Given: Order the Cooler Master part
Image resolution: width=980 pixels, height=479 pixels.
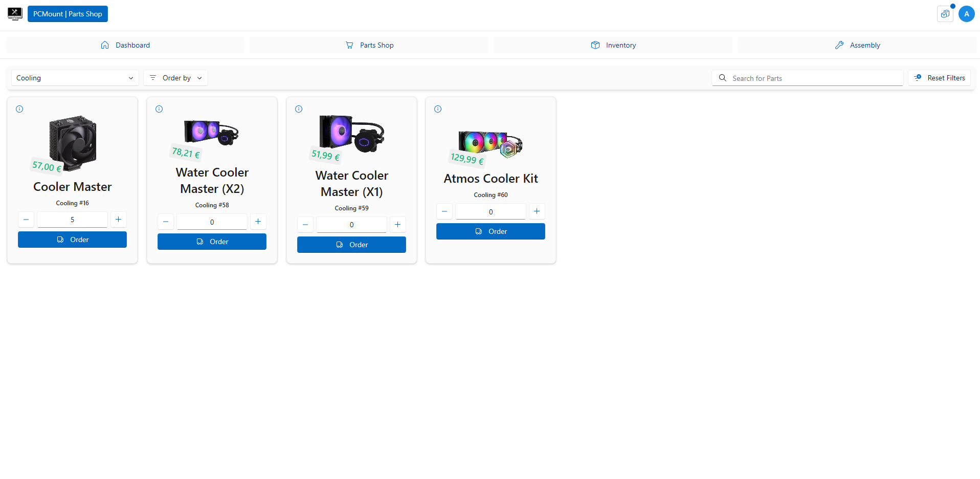Looking at the screenshot, I should 72,239.
